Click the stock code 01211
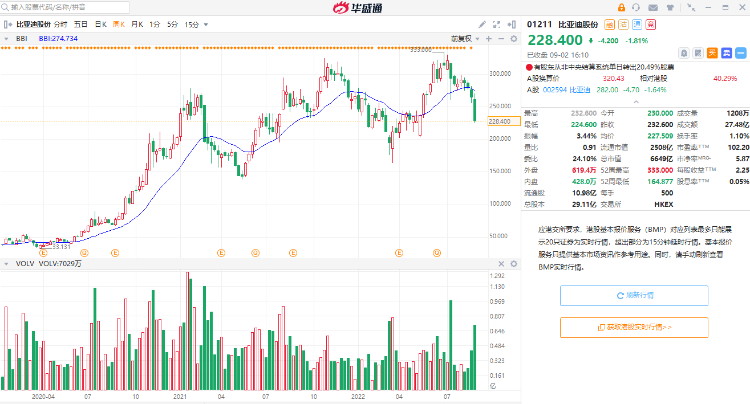Screen dimensions: 750x404 [x=540, y=24]
